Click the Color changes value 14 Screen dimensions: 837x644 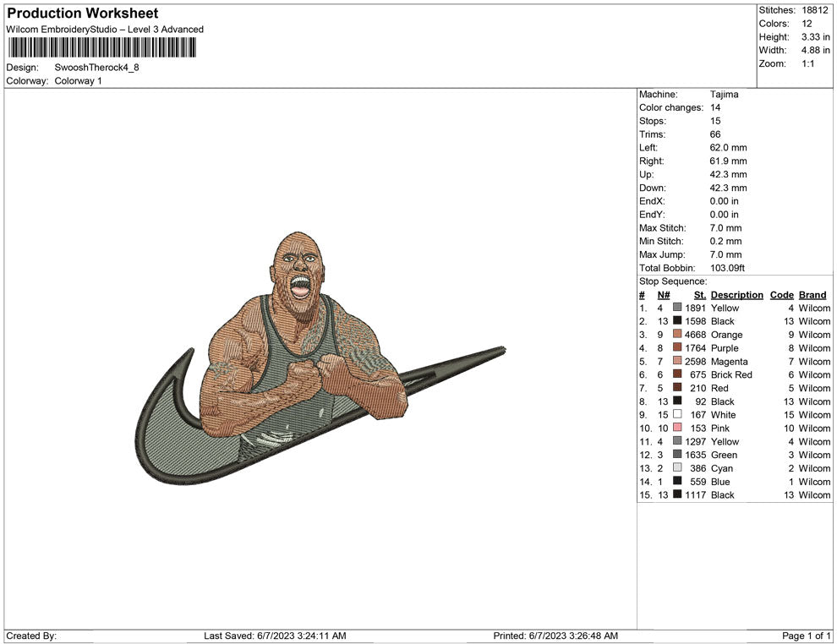coord(715,108)
